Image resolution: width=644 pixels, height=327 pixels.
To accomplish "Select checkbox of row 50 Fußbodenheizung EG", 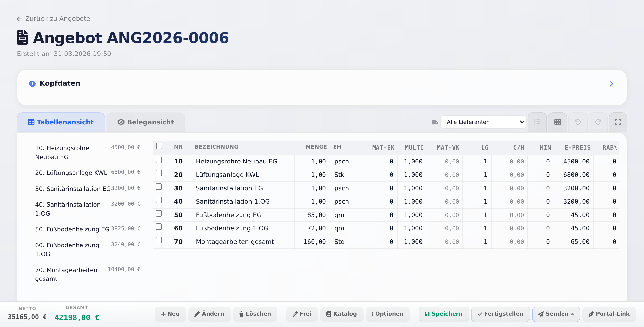I will (159, 213).
